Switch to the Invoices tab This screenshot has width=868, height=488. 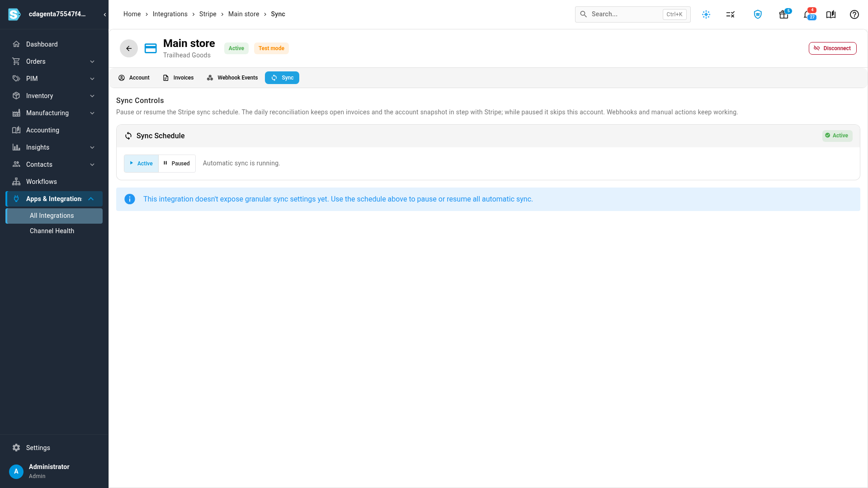coord(178,78)
